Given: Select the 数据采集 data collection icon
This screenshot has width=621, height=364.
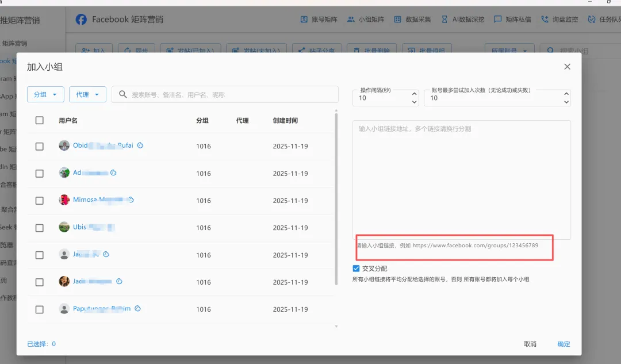Looking at the screenshot, I should (x=398, y=19).
